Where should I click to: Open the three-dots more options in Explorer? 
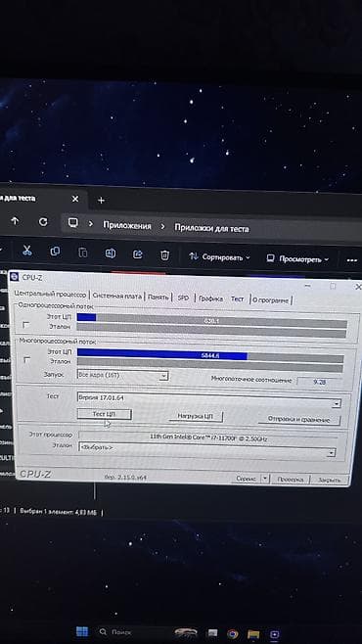[x=352, y=260]
